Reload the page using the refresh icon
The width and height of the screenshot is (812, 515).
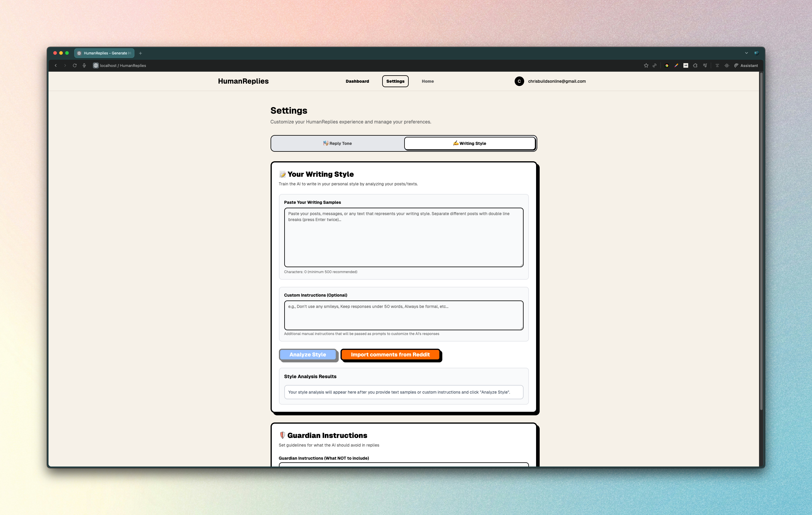pos(74,66)
